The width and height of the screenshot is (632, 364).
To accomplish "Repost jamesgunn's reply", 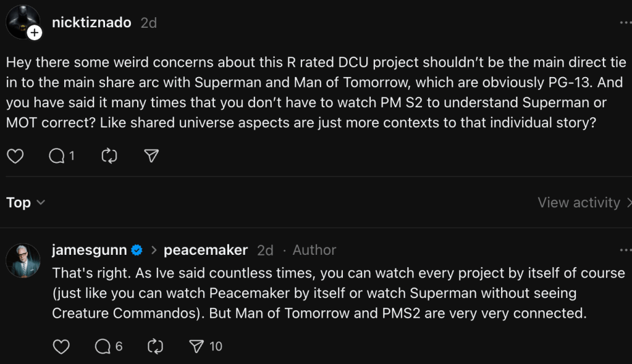I will pyautogui.click(x=155, y=347).
